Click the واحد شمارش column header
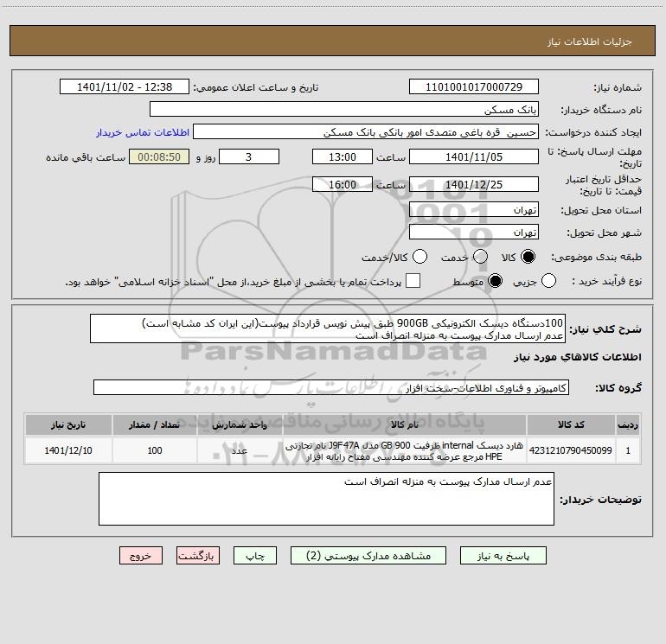This screenshot has width=666, height=644. [x=240, y=425]
